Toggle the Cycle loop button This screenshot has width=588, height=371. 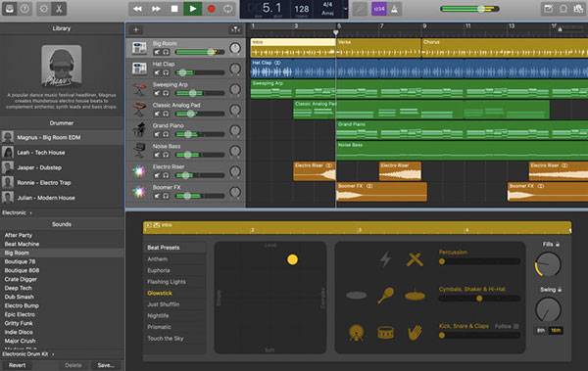pyautogui.click(x=228, y=9)
